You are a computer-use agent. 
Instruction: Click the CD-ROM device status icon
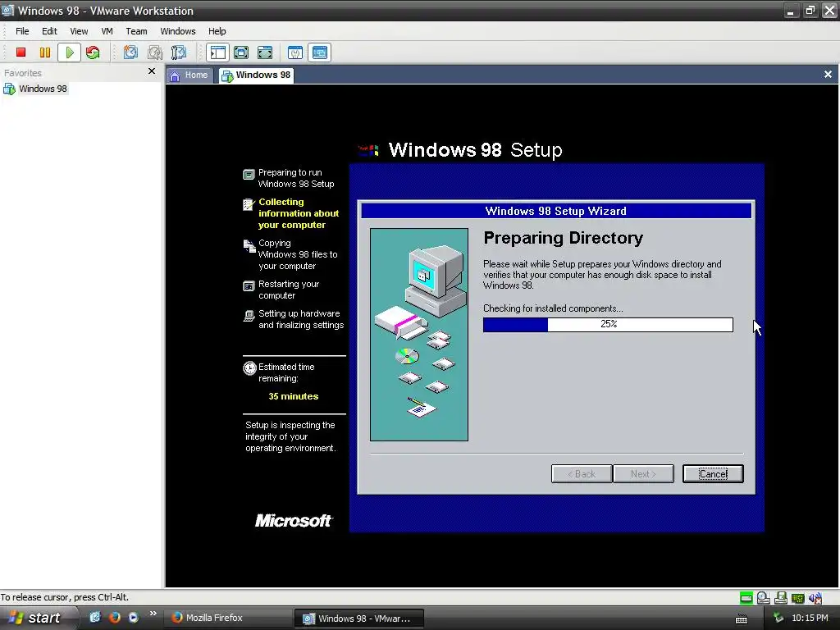click(x=764, y=598)
